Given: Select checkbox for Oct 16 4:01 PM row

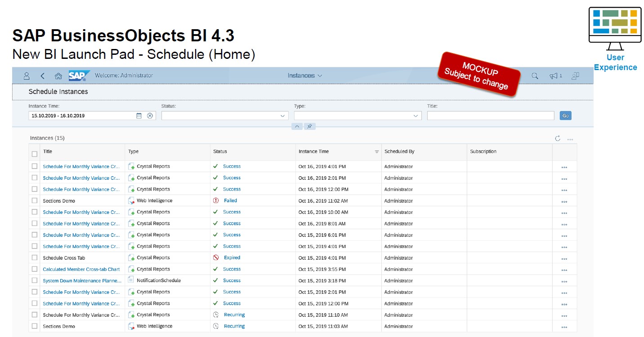Looking at the screenshot, I should coord(35,166).
